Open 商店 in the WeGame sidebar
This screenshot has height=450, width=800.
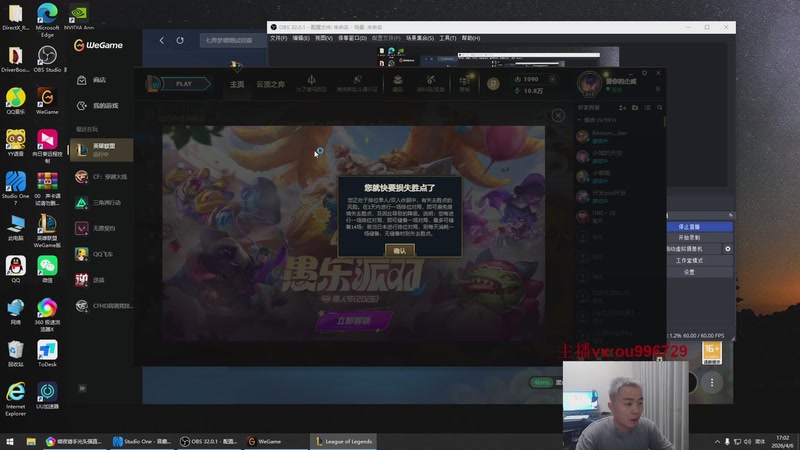click(x=99, y=80)
